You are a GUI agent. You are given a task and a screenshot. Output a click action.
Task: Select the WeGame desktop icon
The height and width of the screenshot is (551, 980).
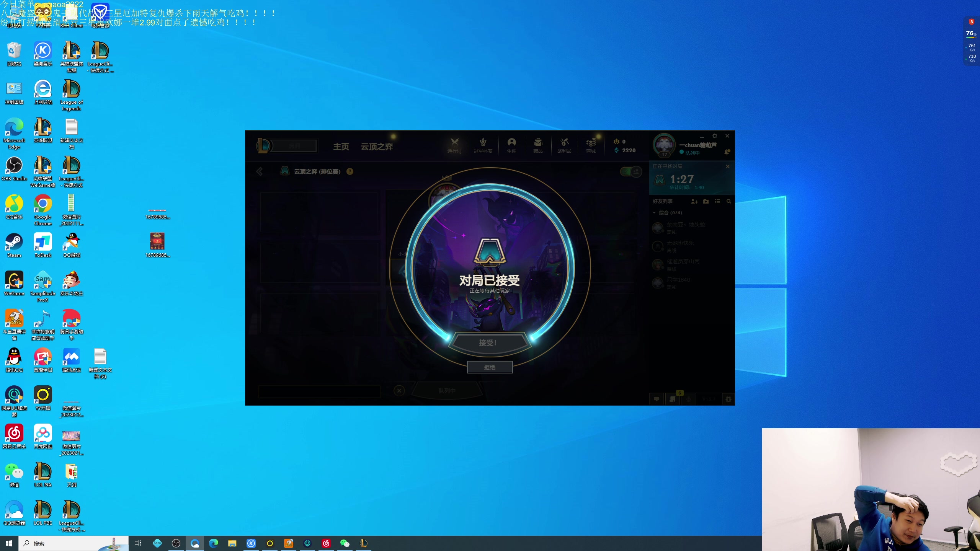point(14,284)
